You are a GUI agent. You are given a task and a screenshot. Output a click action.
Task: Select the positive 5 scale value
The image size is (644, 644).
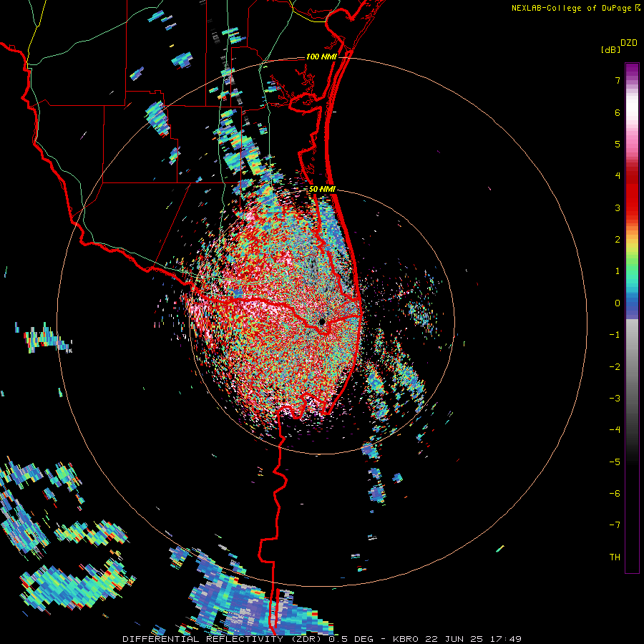[x=618, y=144]
